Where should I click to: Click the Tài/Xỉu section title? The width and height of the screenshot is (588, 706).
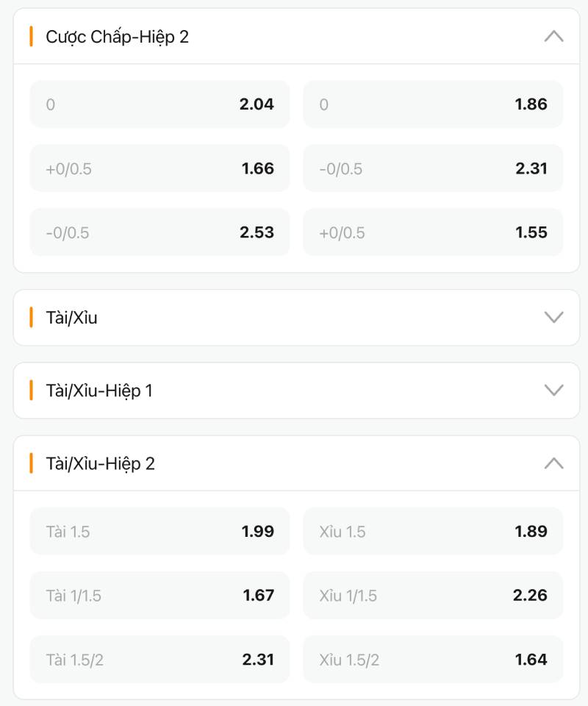[x=71, y=318]
